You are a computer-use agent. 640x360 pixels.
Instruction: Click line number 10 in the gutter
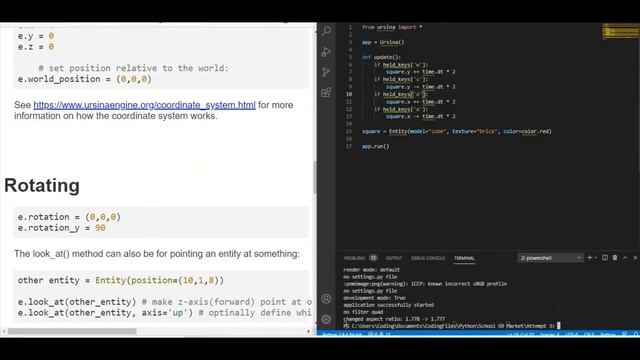[x=349, y=94]
